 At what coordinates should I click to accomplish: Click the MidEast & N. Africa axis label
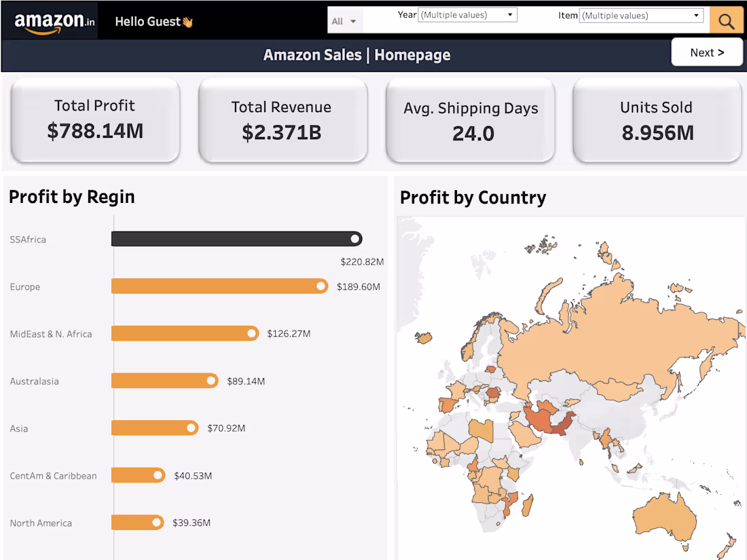(x=51, y=333)
